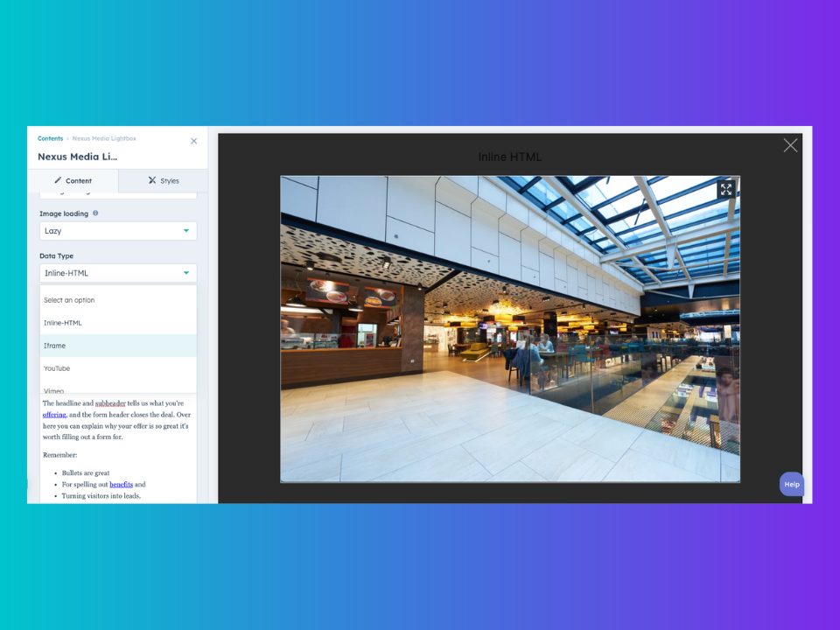This screenshot has width=840, height=630.
Task: Open the Data Type dropdown
Action: point(117,272)
